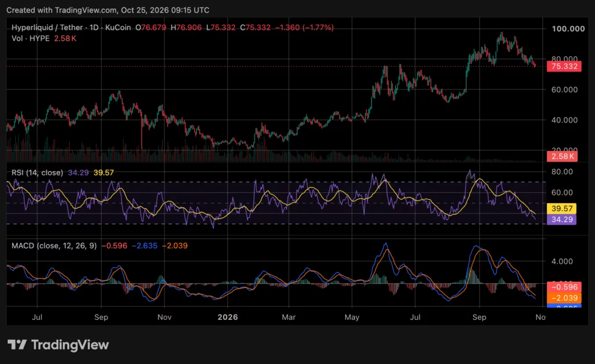Click the TradingView wordmark text
The image size is (595, 364).
(x=70, y=345)
